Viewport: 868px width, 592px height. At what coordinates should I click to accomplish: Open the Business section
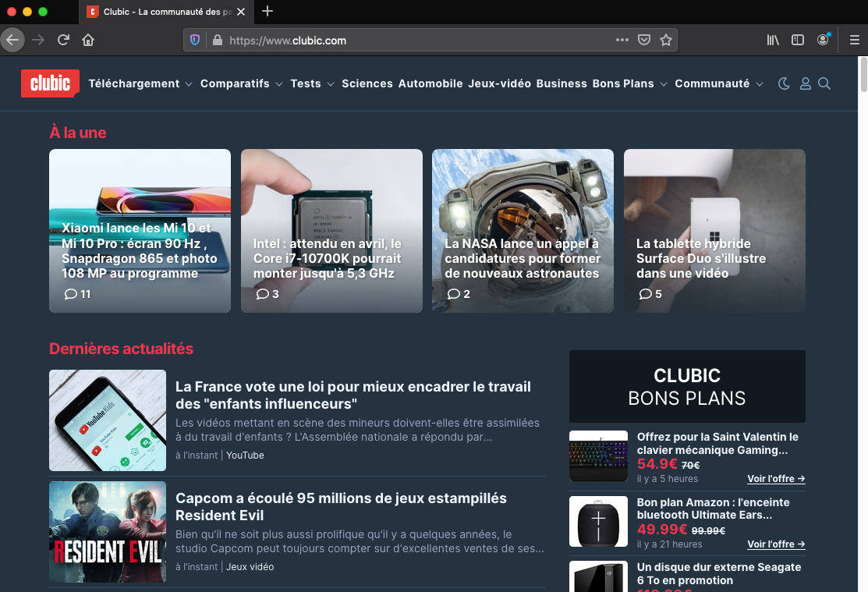pyautogui.click(x=562, y=83)
